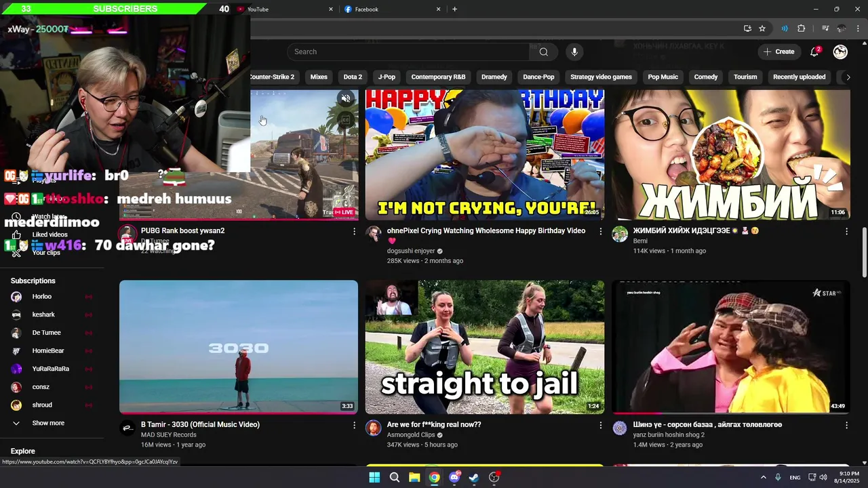Open MAD SUEY Records channel link

(169, 434)
